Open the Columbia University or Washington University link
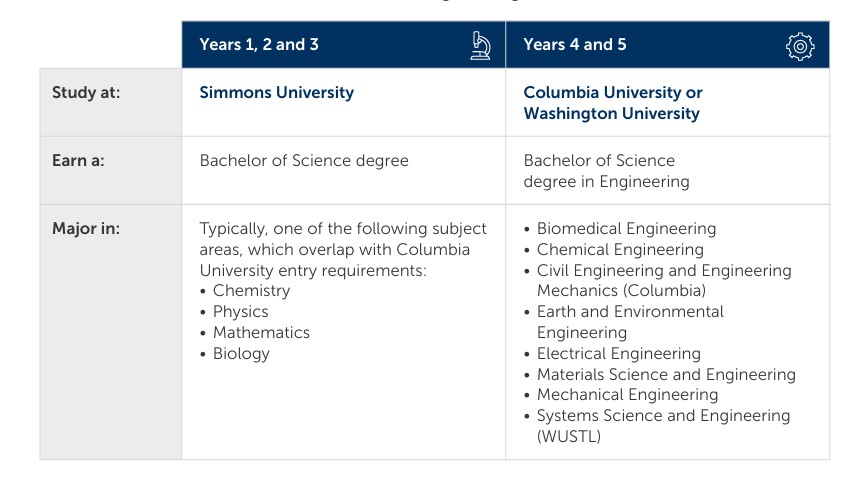The width and height of the screenshot is (845, 492). [613, 103]
